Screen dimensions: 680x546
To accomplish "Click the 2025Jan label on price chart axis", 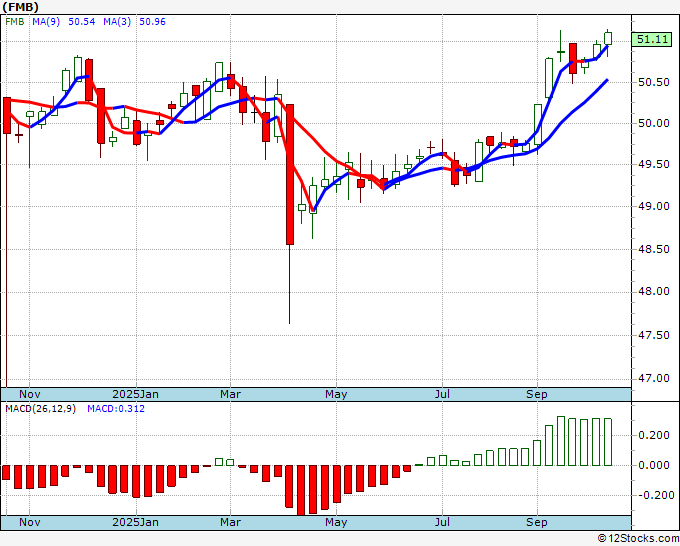I will [135, 394].
